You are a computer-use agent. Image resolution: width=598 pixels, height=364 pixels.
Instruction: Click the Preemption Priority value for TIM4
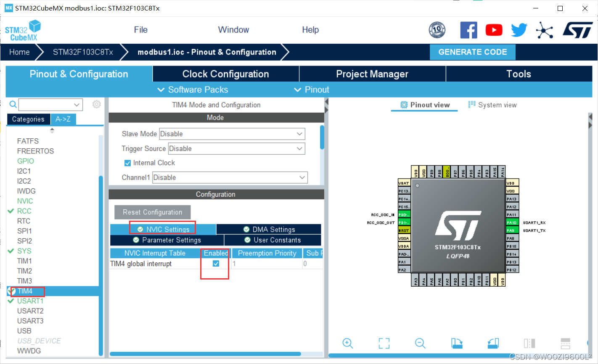tap(267, 264)
